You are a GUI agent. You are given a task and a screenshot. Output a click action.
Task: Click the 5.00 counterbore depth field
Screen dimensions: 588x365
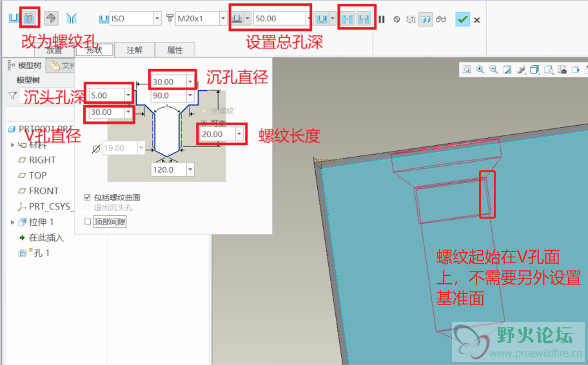pyautogui.click(x=107, y=95)
